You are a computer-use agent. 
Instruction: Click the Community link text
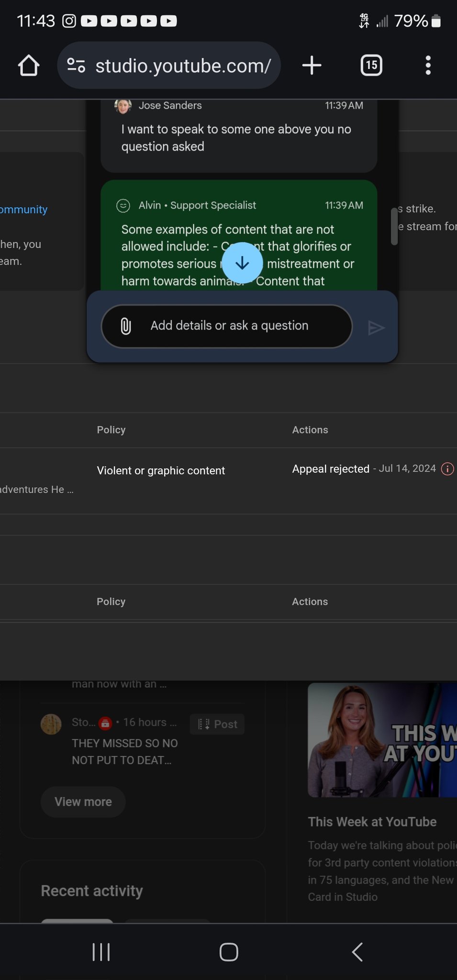(23, 210)
